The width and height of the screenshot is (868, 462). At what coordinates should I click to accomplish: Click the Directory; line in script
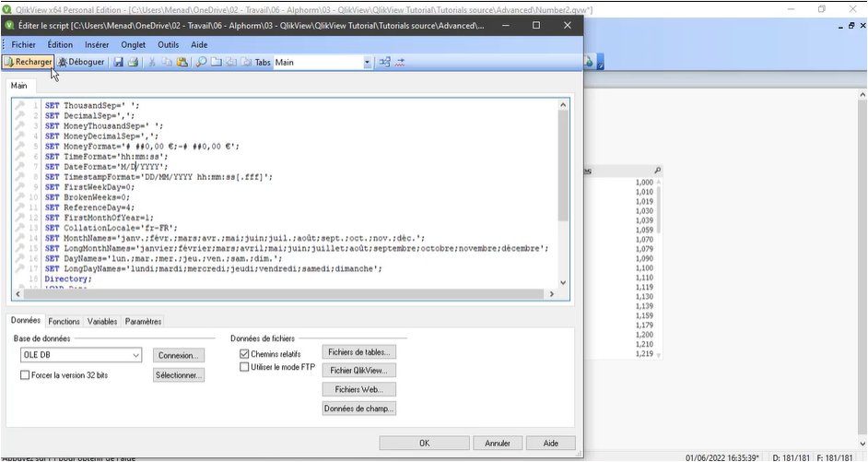coord(68,279)
